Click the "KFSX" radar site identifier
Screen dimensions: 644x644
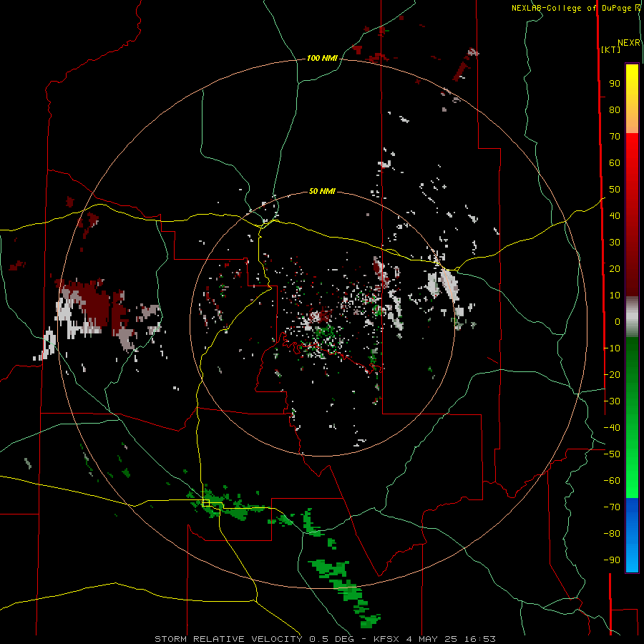386,639
